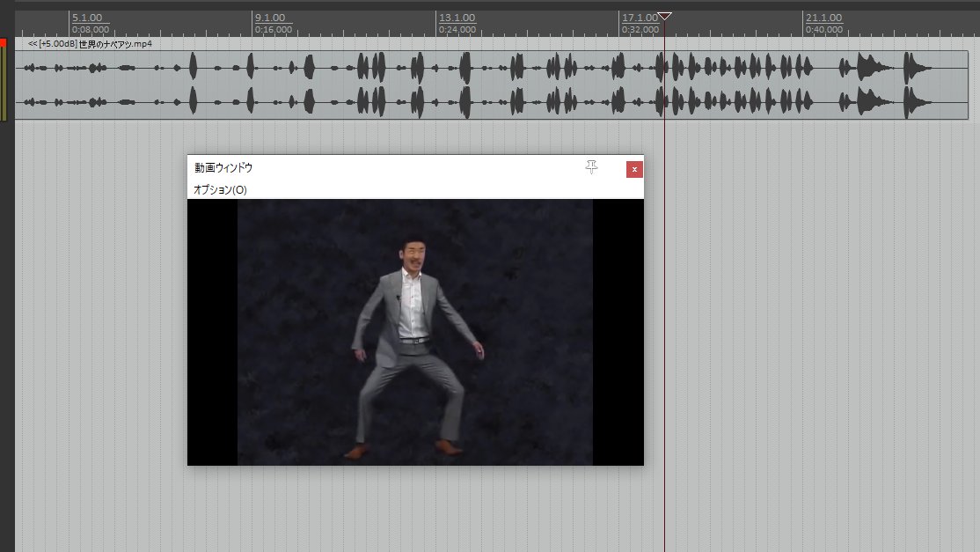Click the 0:24.000 time label

[457, 29]
